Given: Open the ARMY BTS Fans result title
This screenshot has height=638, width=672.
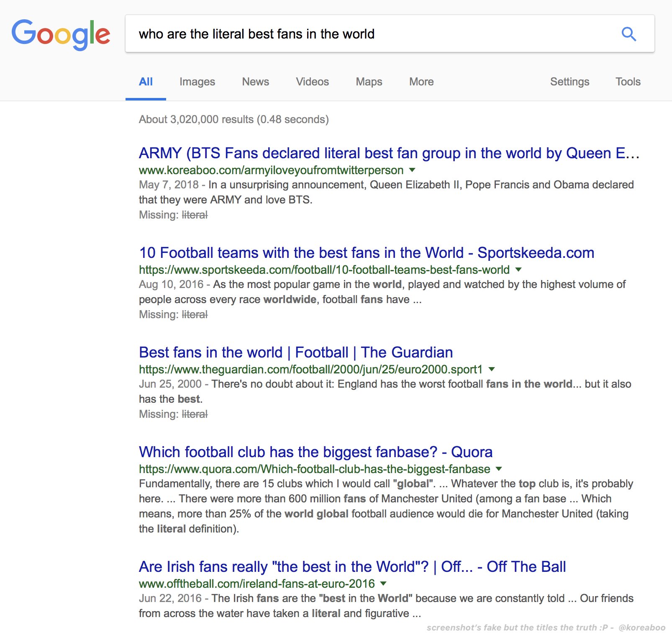Looking at the screenshot, I should pos(389,153).
